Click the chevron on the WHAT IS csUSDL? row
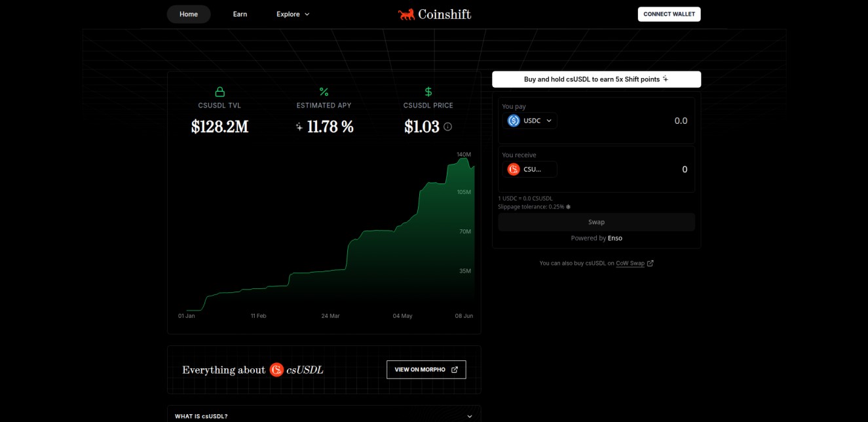Image resolution: width=868 pixels, height=422 pixels. click(469, 416)
